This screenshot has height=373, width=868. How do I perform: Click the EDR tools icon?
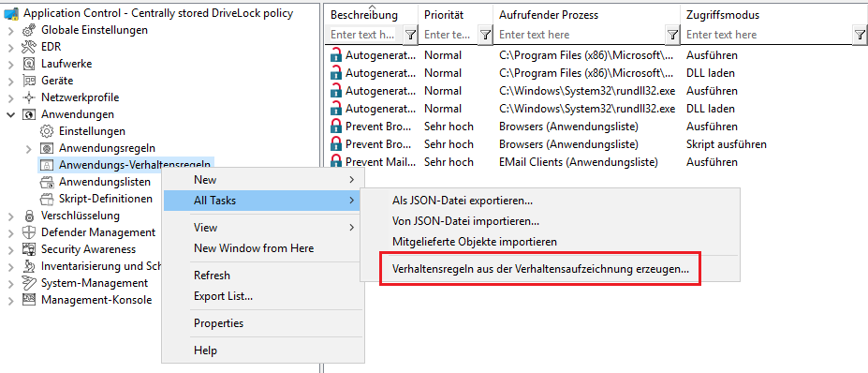(29, 47)
